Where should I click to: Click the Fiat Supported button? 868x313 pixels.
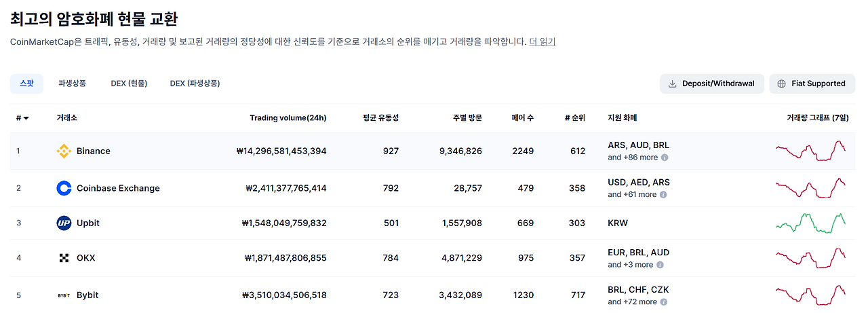click(812, 84)
